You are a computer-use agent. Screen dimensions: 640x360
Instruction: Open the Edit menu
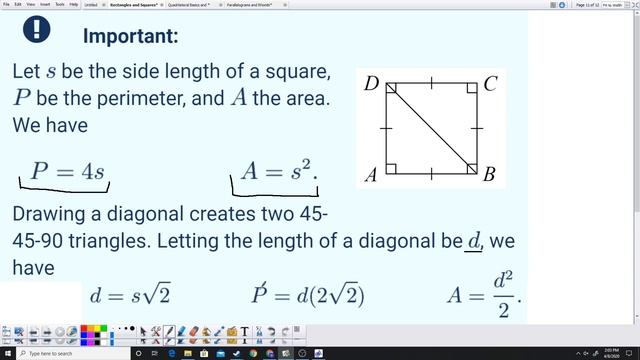[x=18, y=4]
